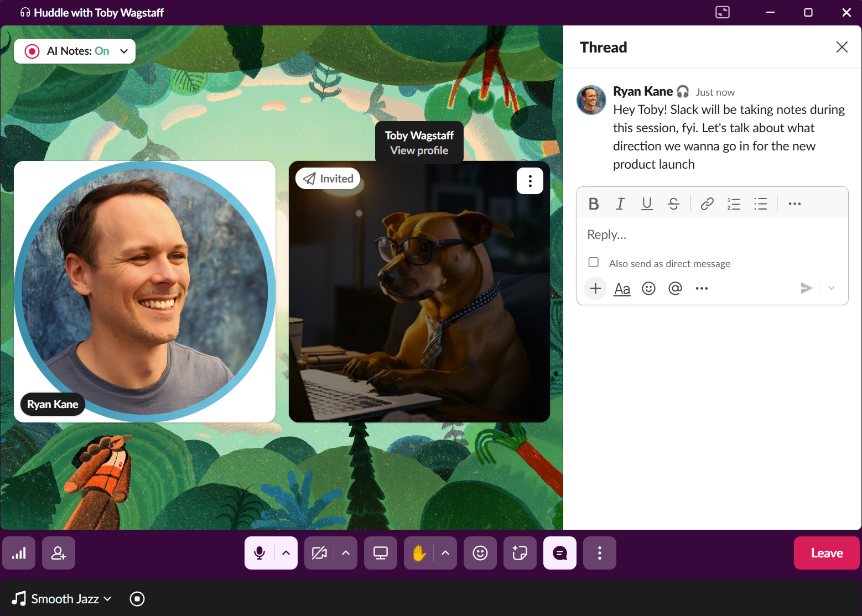Open camera options chevron
Image resolution: width=862 pixels, height=616 pixels.
(x=346, y=553)
